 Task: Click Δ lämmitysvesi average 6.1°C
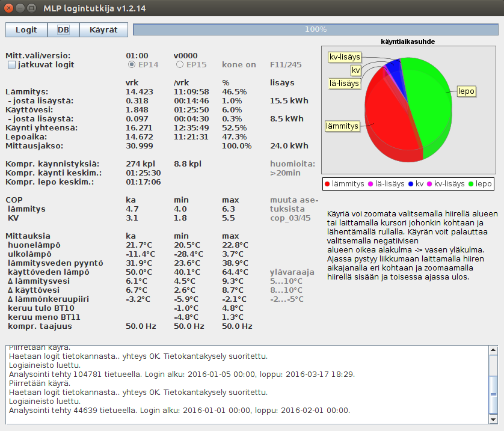click(137, 281)
